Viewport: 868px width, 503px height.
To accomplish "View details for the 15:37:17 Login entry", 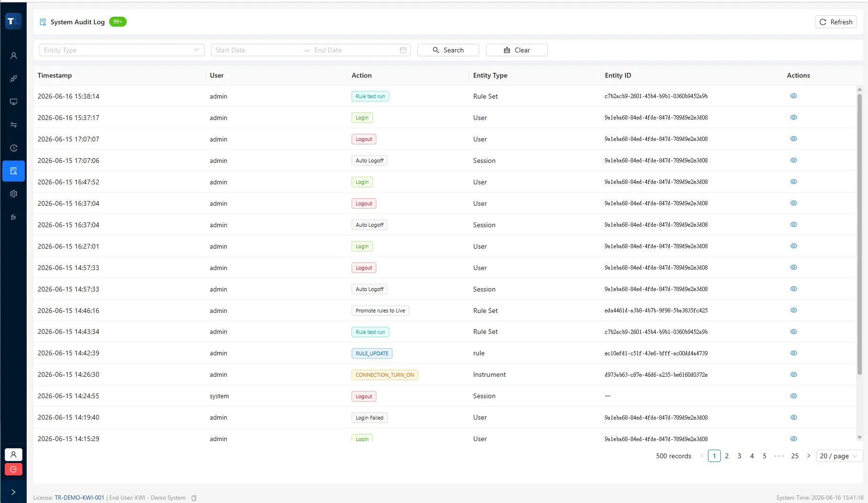I will pyautogui.click(x=793, y=117).
